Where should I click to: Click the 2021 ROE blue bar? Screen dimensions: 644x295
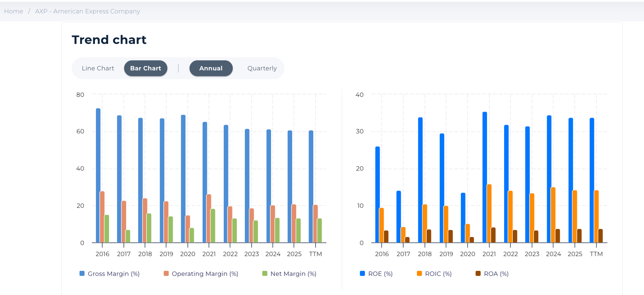coord(485,178)
